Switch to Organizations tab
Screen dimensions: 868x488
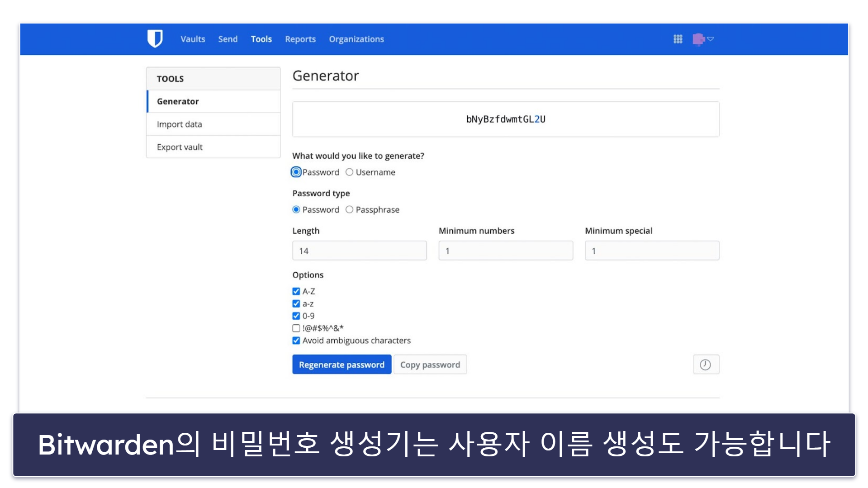356,39
